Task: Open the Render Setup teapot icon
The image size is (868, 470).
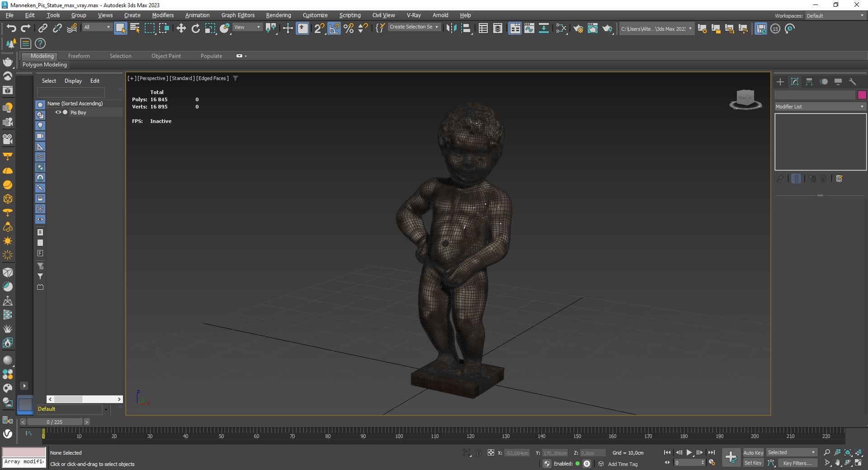Action: [x=578, y=28]
